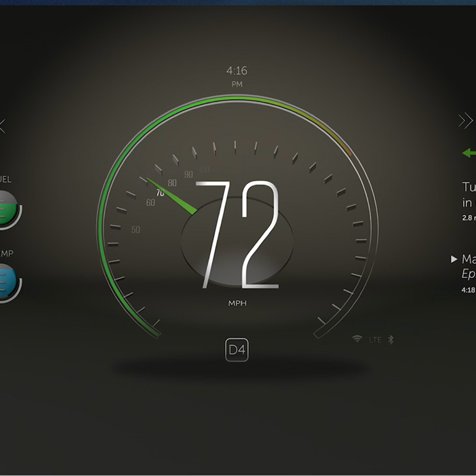Click the PM label under the clock
The image size is (476, 476).
click(237, 84)
